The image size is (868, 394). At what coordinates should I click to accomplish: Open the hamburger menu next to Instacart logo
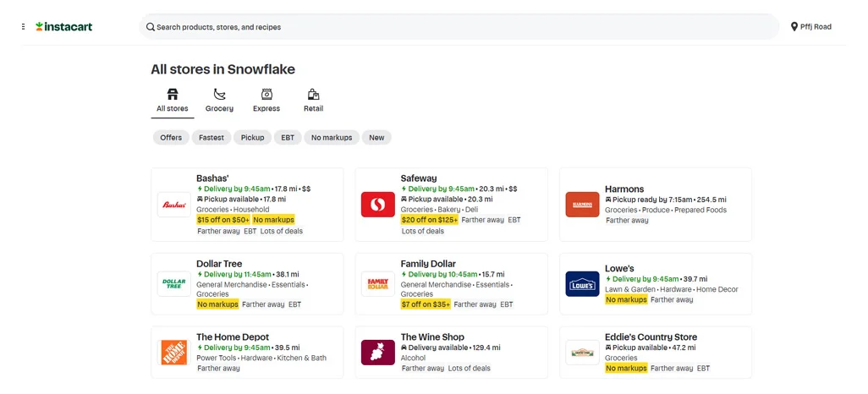(23, 26)
